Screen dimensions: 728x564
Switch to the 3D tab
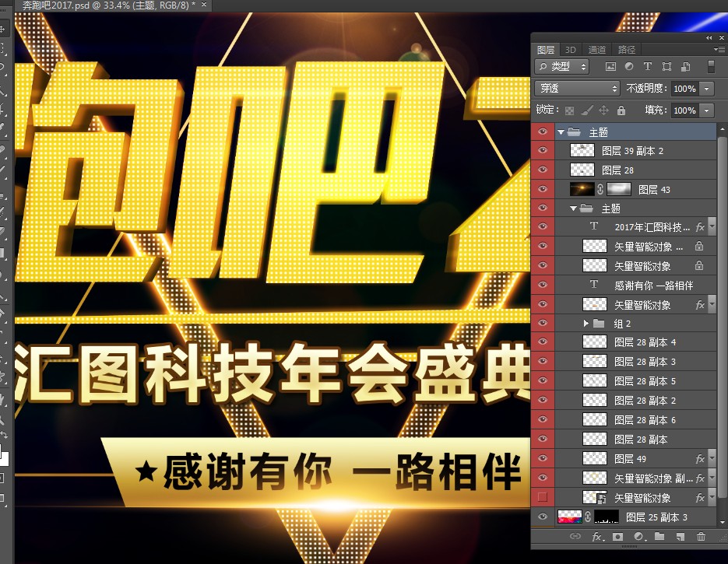pyautogui.click(x=571, y=50)
